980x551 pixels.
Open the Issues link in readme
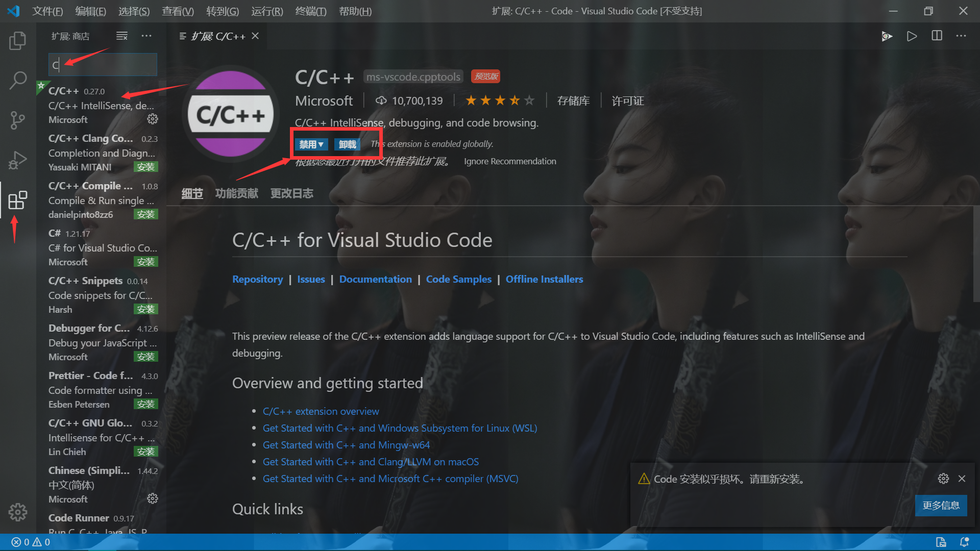click(311, 279)
